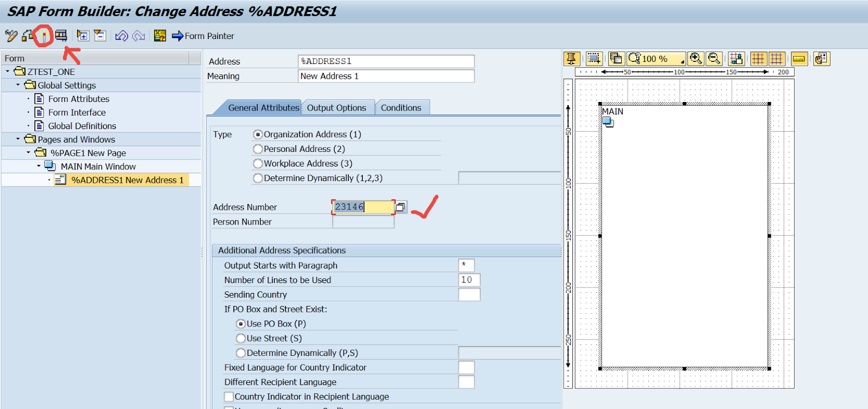868x409 pixels.
Task: Click the pin icon in Form Painter toolbar
Action: point(572,59)
